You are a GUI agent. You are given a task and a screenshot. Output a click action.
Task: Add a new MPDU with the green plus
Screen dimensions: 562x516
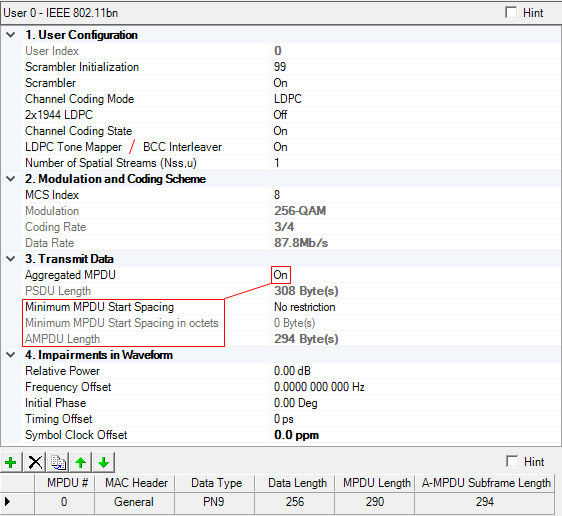pos(11,462)
